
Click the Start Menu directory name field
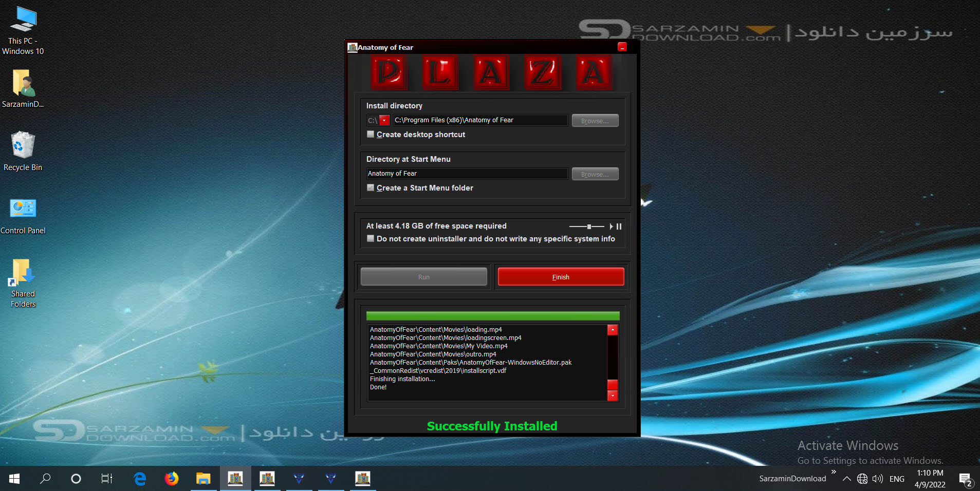[467, 174]
